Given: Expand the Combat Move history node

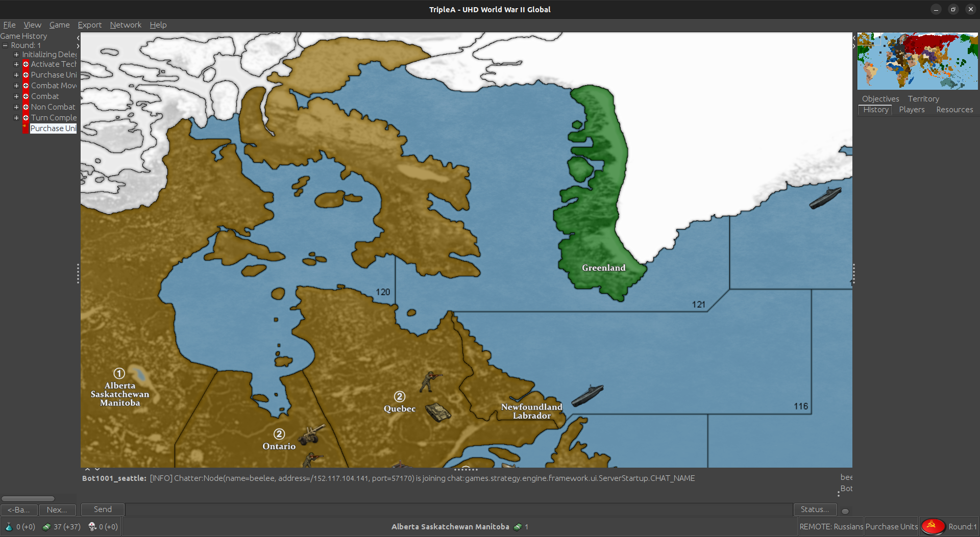Looking at the screenshot, I should coord(16,86).
